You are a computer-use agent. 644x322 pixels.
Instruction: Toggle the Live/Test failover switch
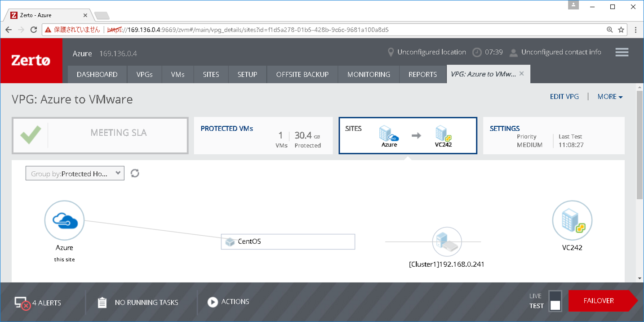pos(555,301)
